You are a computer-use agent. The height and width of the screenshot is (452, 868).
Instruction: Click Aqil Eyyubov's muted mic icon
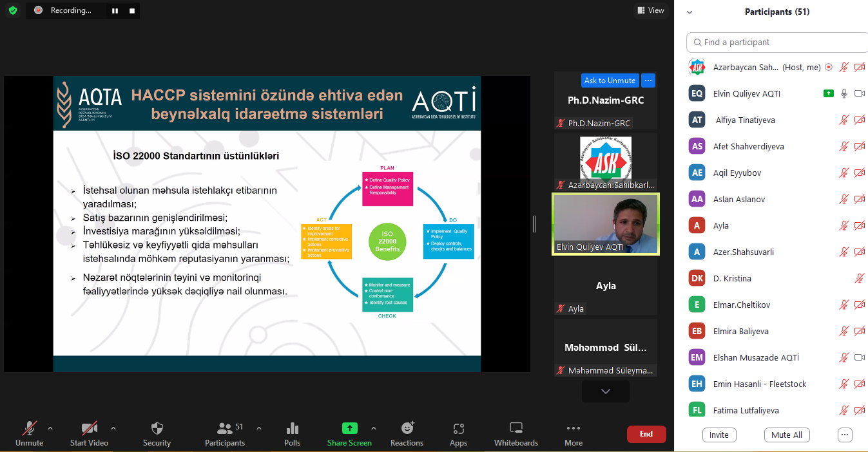pyautogui.click(x=844, y=173)
